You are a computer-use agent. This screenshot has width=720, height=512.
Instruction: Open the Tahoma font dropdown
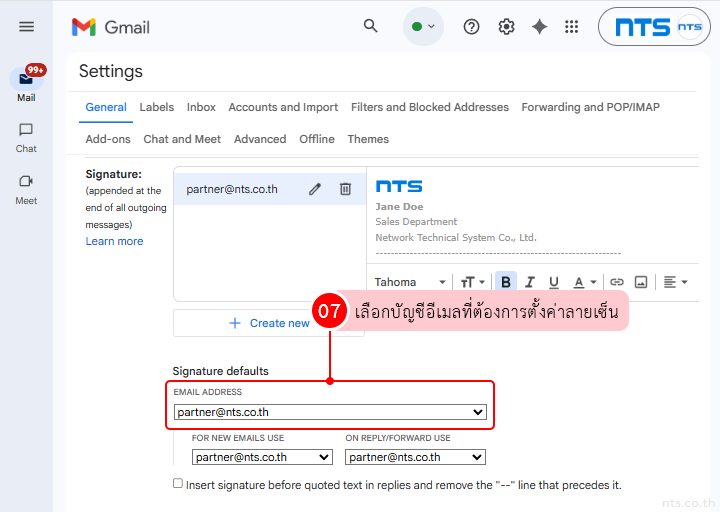pos(410,282)
